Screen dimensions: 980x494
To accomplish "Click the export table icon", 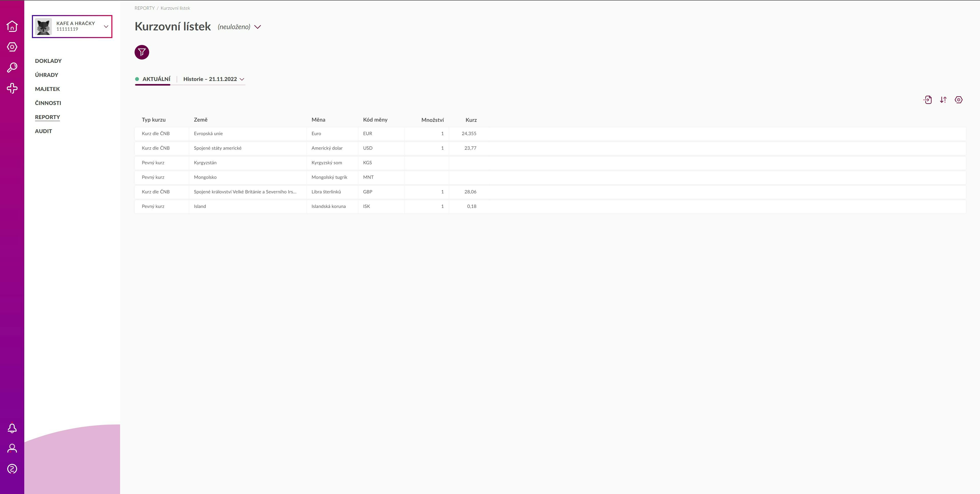I will coord(927,100).
